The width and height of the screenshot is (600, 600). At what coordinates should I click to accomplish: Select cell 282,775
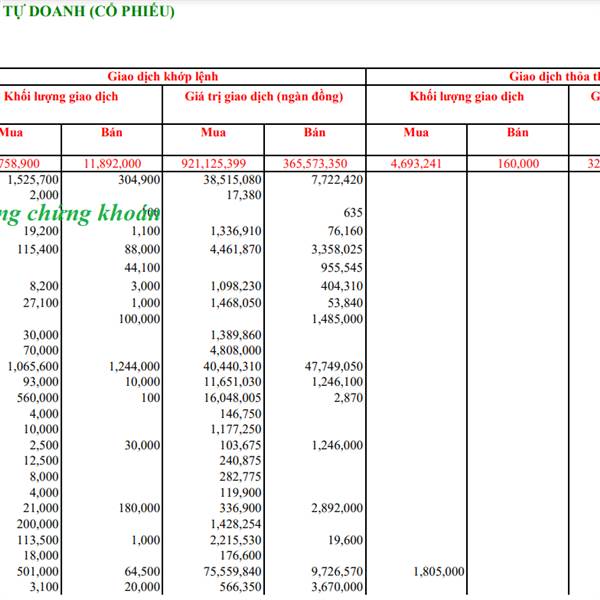point(241,476)
